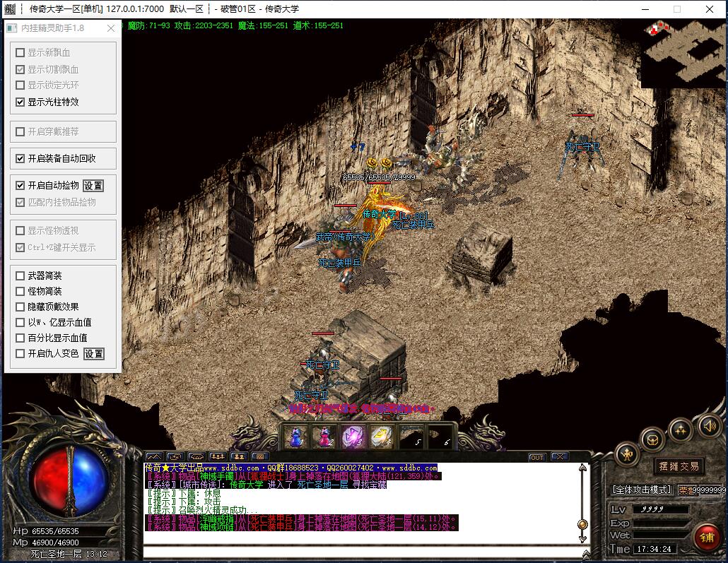Screen dimensions: 728x563
Task: Click the game window title bar icon
Action: click(10, 8)
